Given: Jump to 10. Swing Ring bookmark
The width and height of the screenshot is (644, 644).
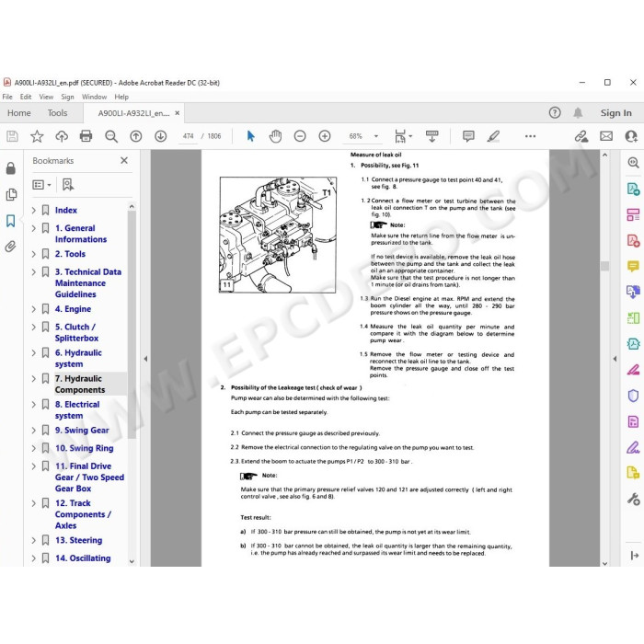Looking at the screenshot, I should click(x=85, y=449).
